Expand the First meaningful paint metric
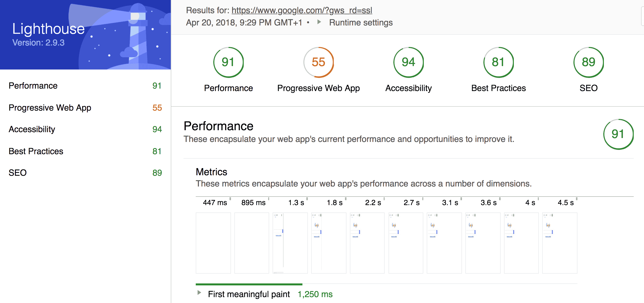This screenshot has width=644, height=303. (199, 292)
